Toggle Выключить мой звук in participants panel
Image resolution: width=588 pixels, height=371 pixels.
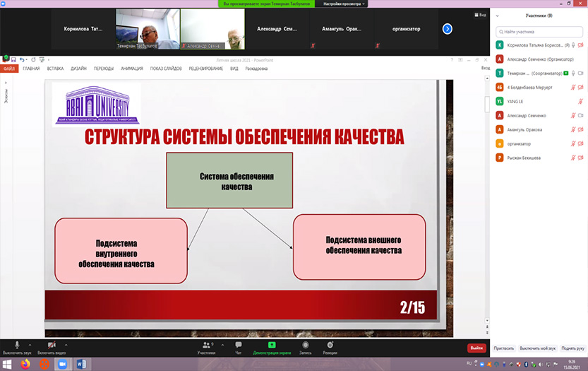tap(538, 348)
